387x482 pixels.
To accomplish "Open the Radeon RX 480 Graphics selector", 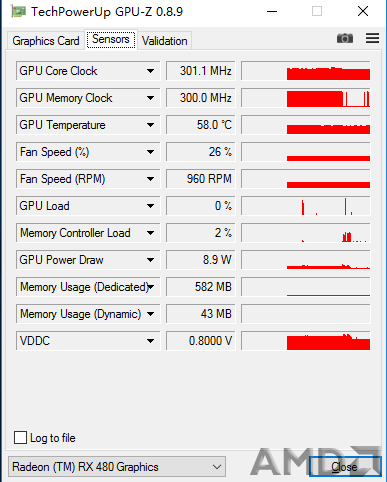I will pos(117,467).
